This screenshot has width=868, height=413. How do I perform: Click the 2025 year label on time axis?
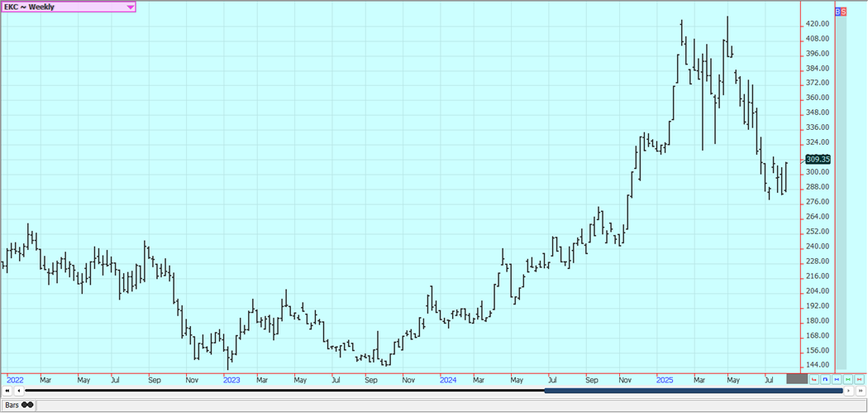[665, 380]
